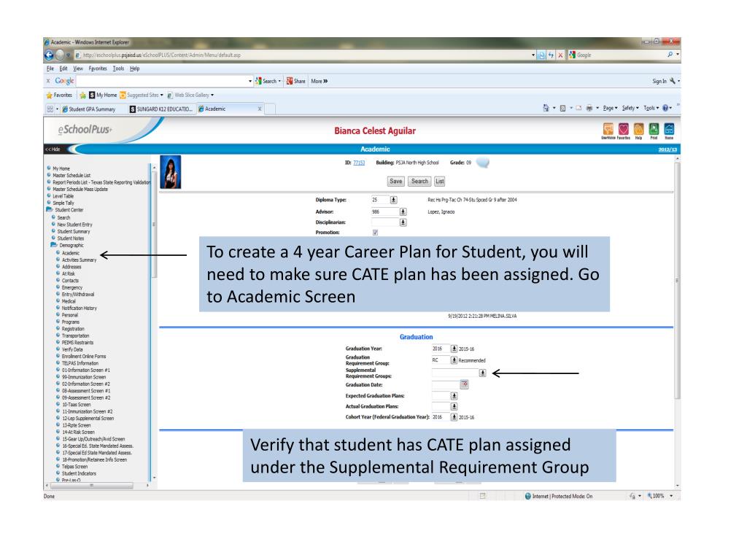This screenshot has height=560, width=747.
Task: Click the IE Feeds toolbar icon
Action: [562, 108]
